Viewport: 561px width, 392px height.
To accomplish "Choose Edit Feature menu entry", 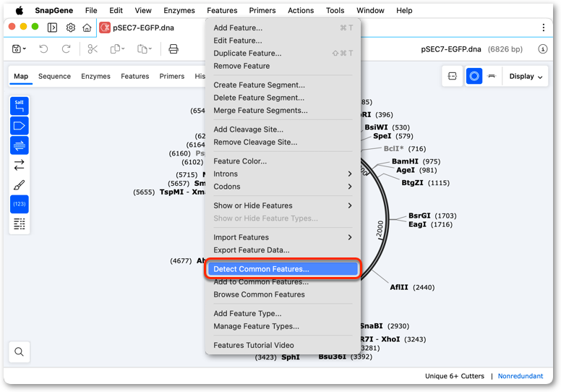I will tap(283, 41).
